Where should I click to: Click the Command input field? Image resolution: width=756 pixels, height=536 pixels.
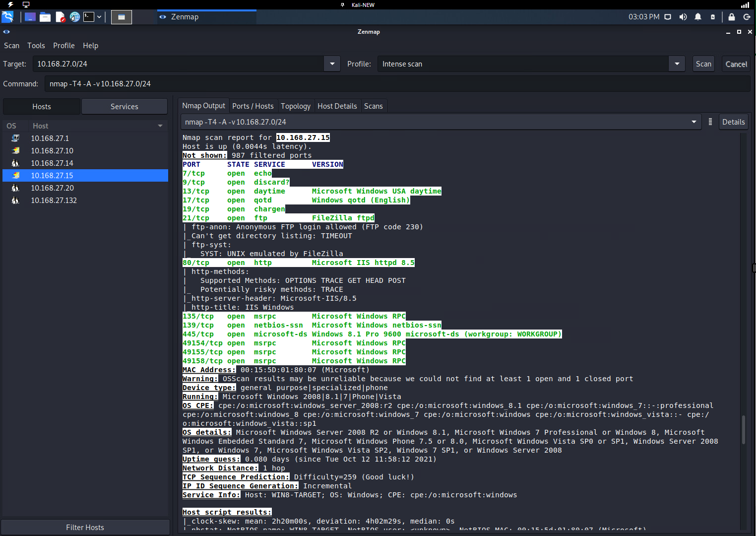click(x=397, y=84)
